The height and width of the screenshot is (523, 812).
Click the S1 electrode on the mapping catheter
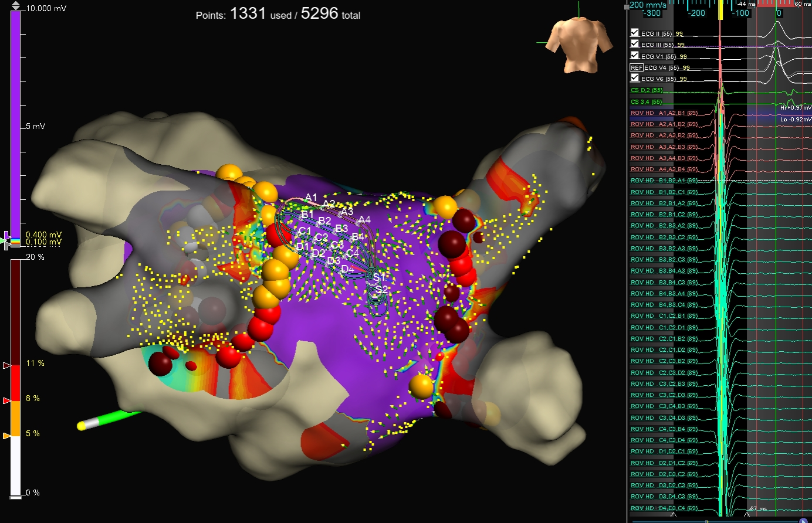click(x=378, y=277)
